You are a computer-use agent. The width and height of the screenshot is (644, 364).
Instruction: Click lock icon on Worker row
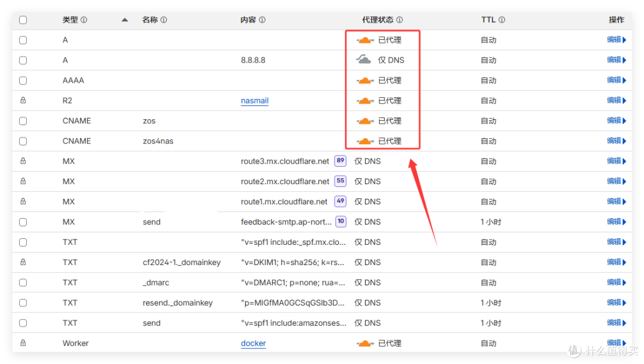(23, 343)
